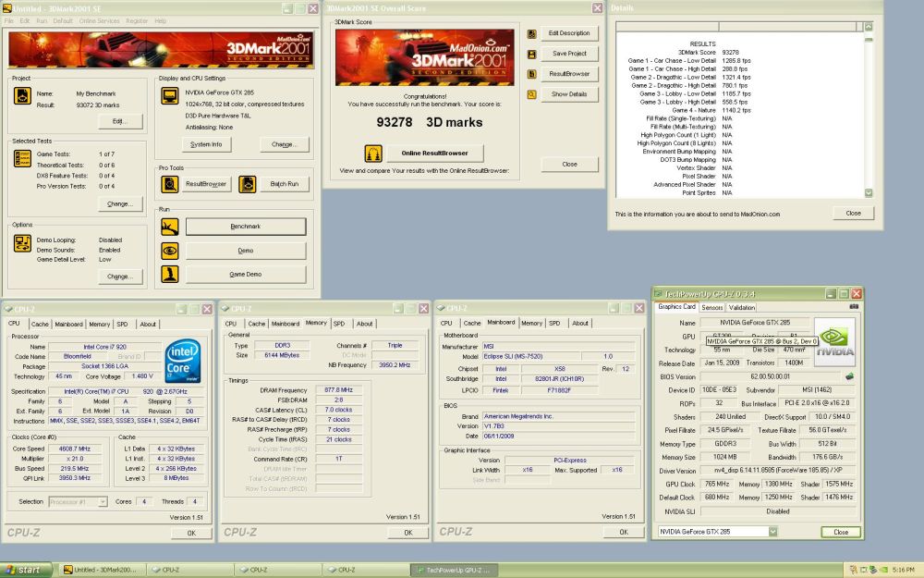Click the System Info button
The height and width of the screenshot is (578, 924).
pos(206,144)
